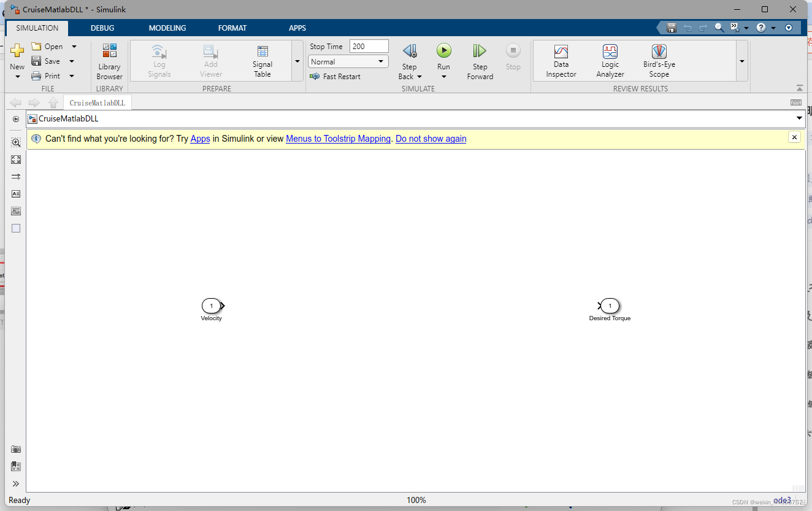The height and width of the screenshot is (511, 812).
Task: Click the Apps link in notification
Action: point(201,139)
